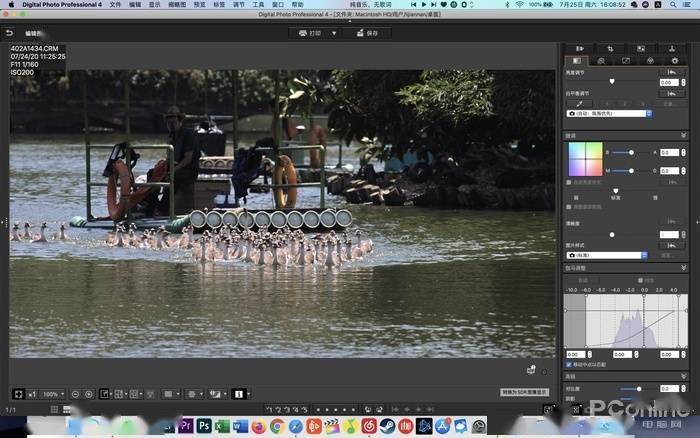
Task: Open the white balance preset dropdown
Action: click(608, 113)
